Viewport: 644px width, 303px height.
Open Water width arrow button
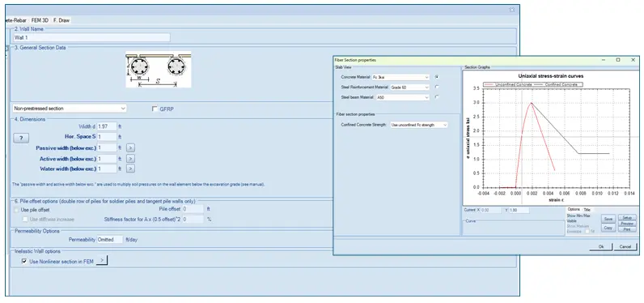click(x=130, y=169)
